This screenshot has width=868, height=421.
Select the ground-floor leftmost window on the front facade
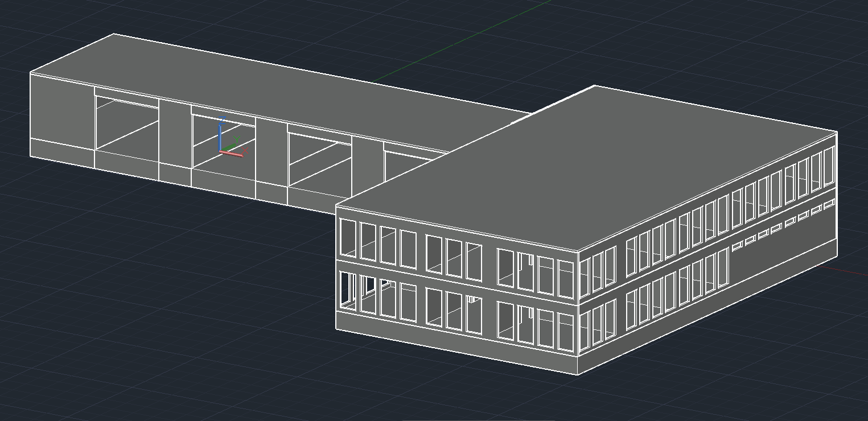point(348,292)
